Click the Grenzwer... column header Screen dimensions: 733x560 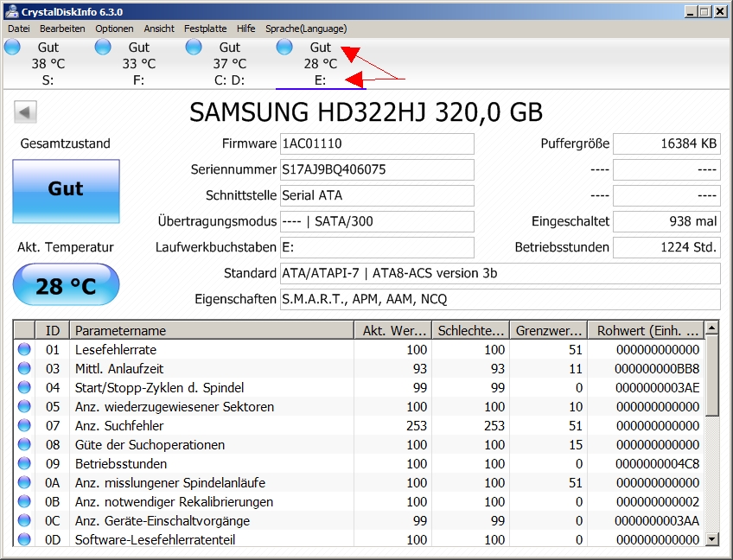pos(548,330)
